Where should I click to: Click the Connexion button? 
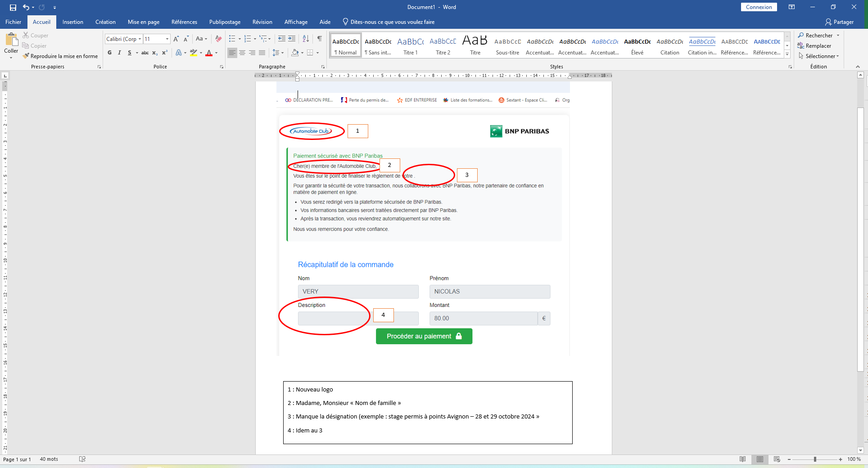click(759, 7)
